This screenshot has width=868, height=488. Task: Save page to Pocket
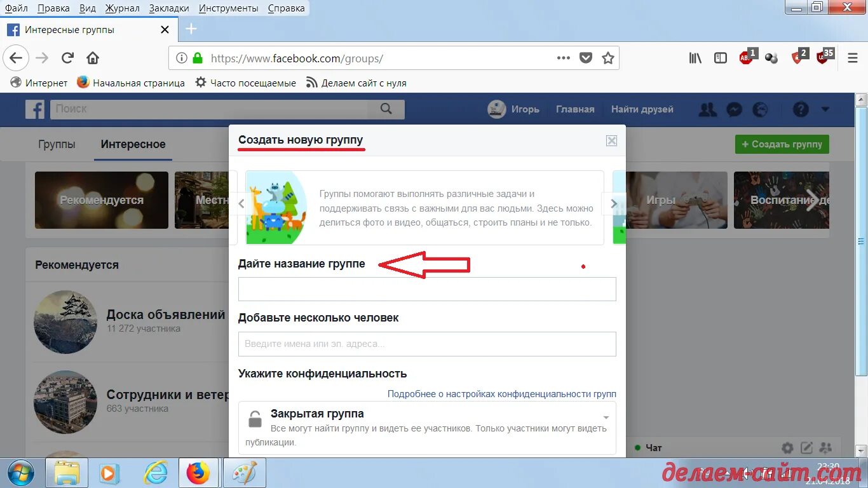tap(586, 58)
